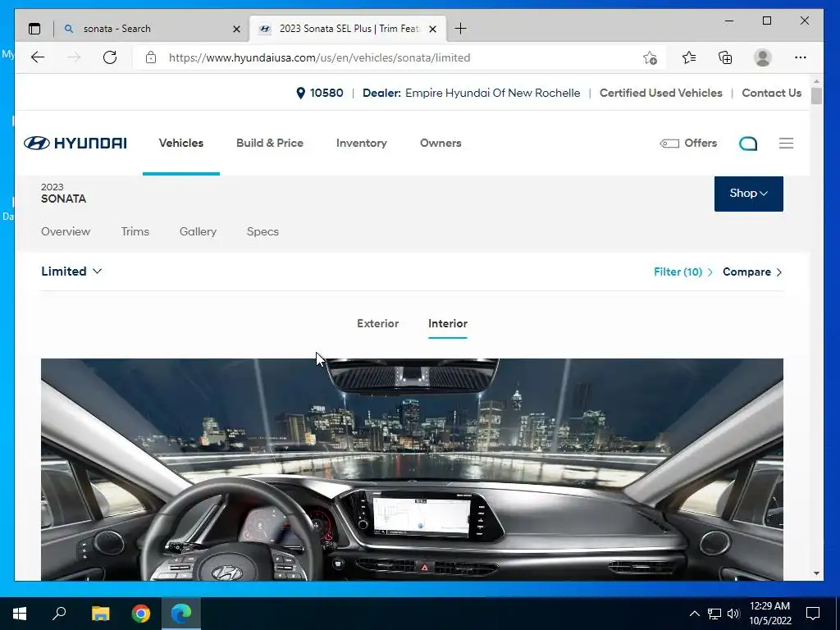The height and width of the screenshot is (630, 840).
Task: Go to the Gallery section
Action: pyautogui.click(x=198, y=231)
